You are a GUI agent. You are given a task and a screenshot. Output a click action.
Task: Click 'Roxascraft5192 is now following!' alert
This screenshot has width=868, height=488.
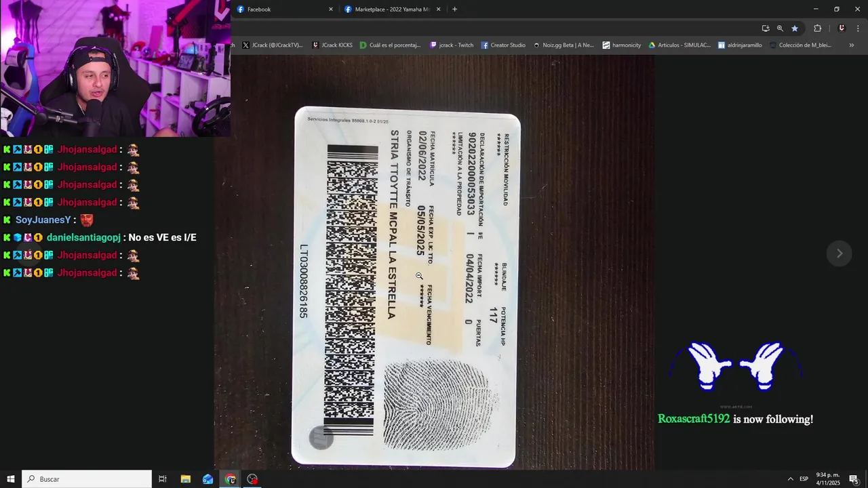[x=735, y=420]
